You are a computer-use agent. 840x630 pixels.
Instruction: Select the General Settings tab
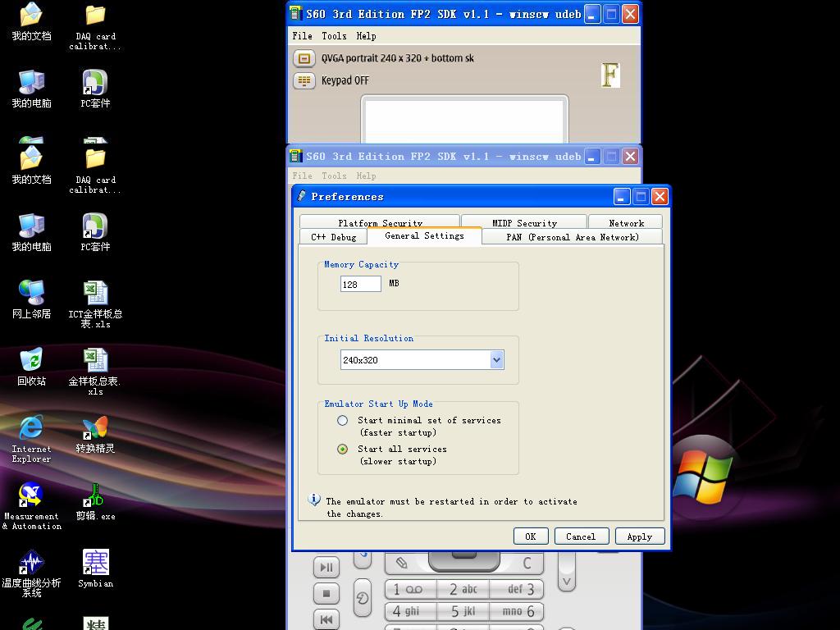(424, 235)
